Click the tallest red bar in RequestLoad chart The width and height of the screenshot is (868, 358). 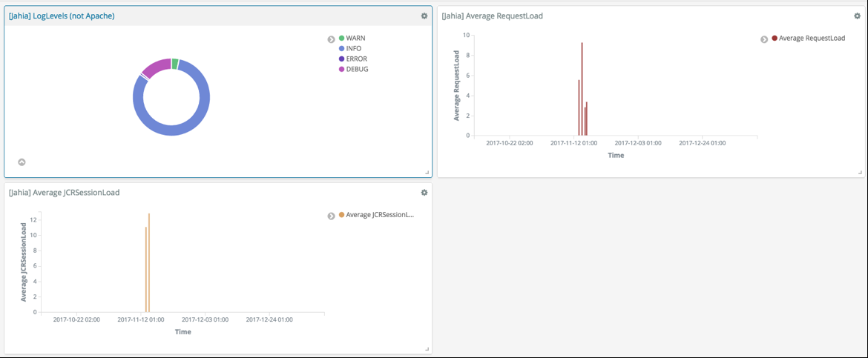tap(582, 89)
